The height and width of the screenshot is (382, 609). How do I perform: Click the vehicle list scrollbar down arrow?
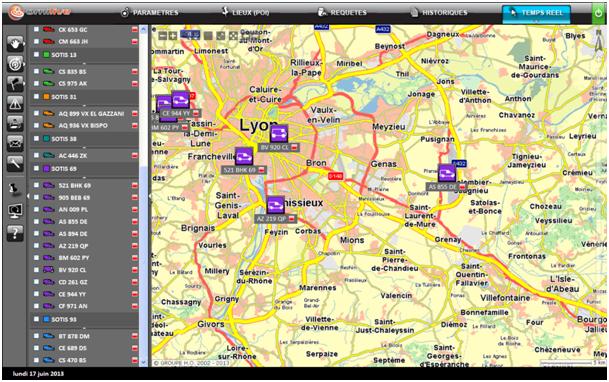(143, 363)
